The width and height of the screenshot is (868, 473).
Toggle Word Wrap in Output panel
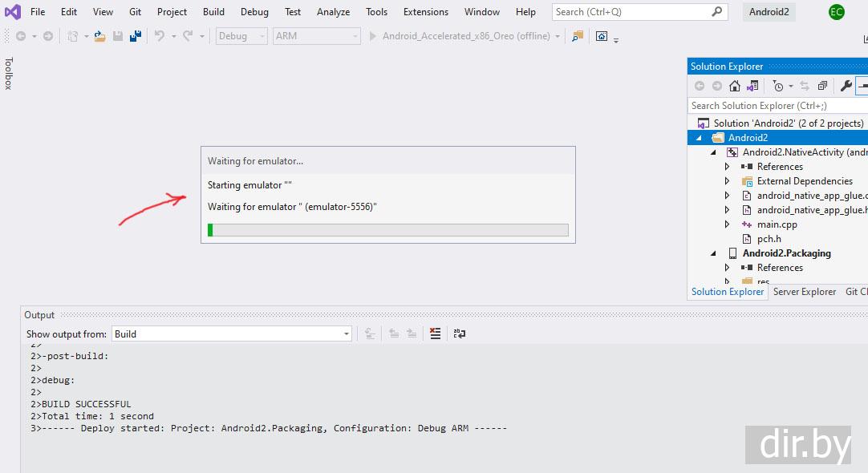tap(460, 334)
